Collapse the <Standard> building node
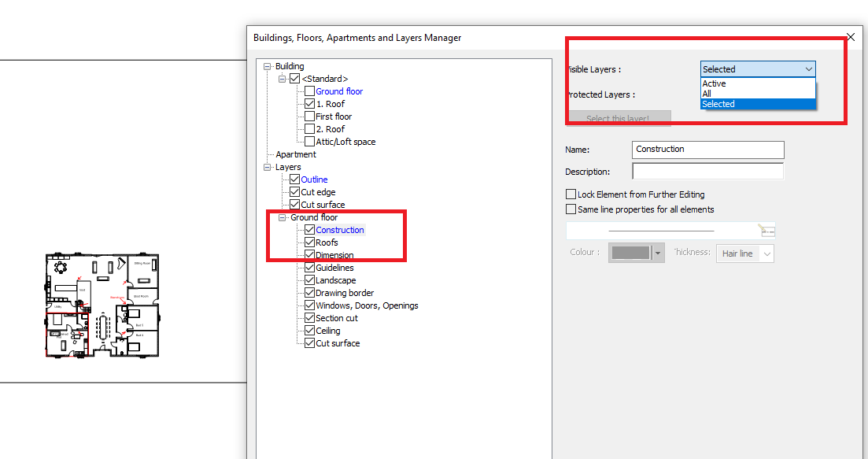The height and width of the screenshot is (459, 868). [283, 80]
